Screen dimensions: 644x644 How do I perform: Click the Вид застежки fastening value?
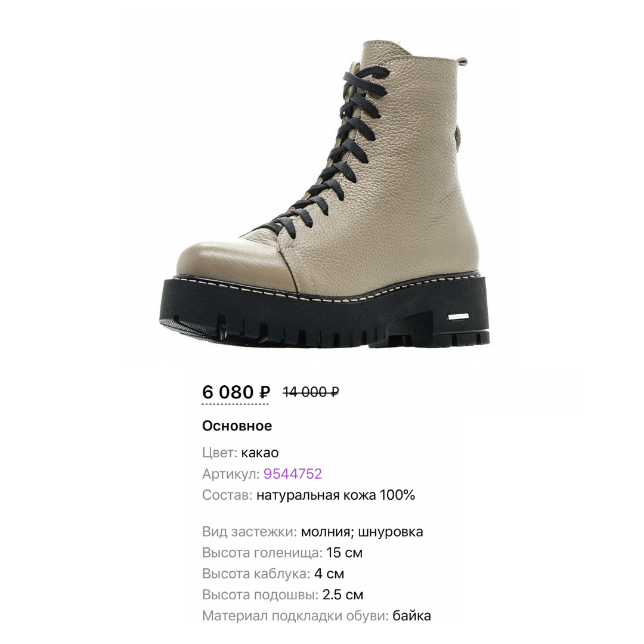tap(362, 531)
